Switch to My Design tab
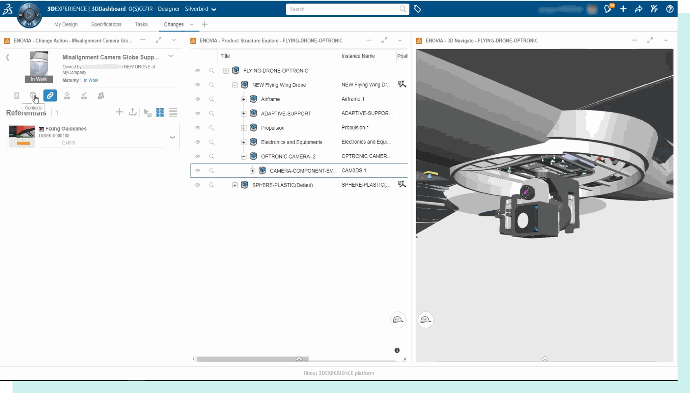The image size is (690, 394). 66,24
